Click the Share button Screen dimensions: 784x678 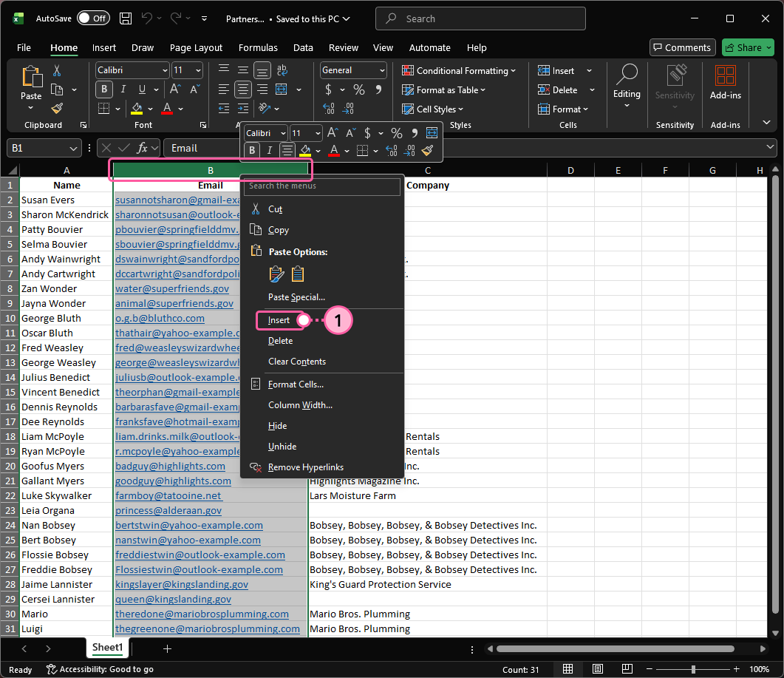pos(748,47)
